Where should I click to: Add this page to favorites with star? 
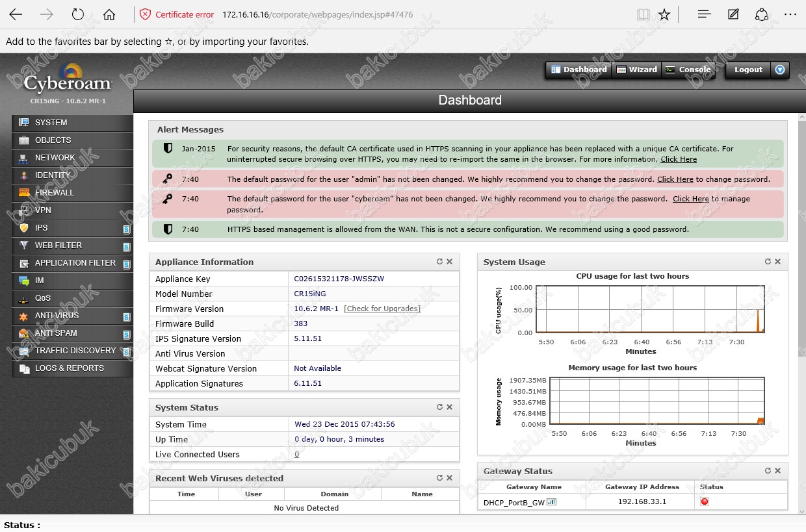664,14
